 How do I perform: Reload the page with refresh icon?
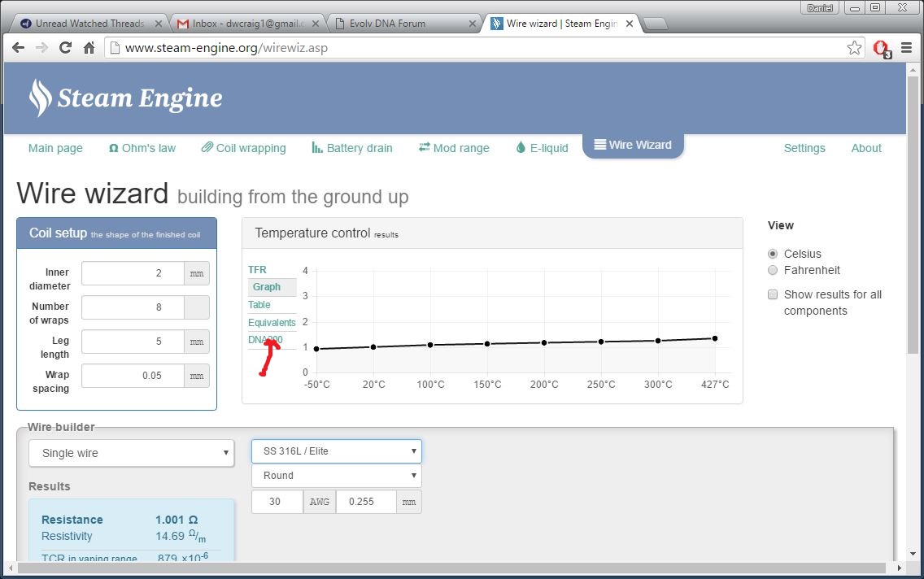pyautogui.click(x=66, y=48)
